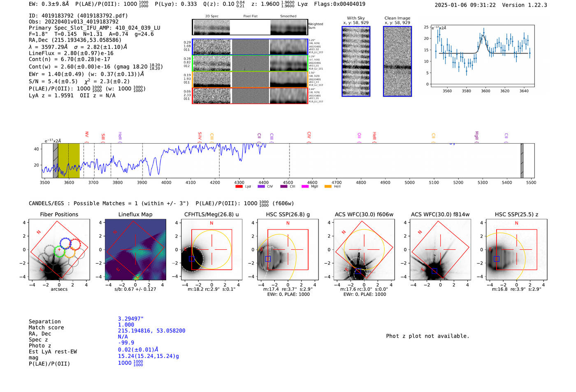The image size is (576, 392).
Task: Click the s/b: 0.67 +/- 0.127 caption
Action: click(135, 289)
